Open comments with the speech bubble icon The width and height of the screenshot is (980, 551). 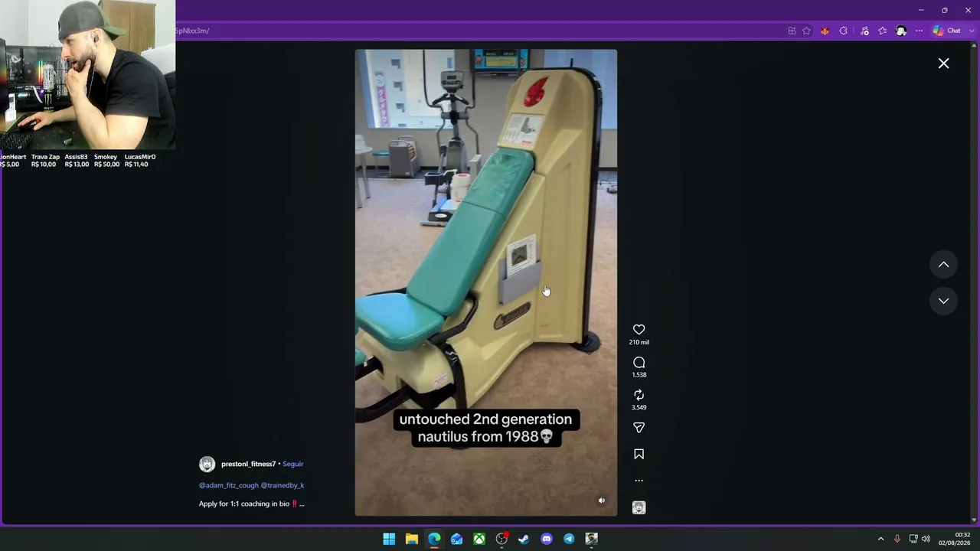(639, 363)
